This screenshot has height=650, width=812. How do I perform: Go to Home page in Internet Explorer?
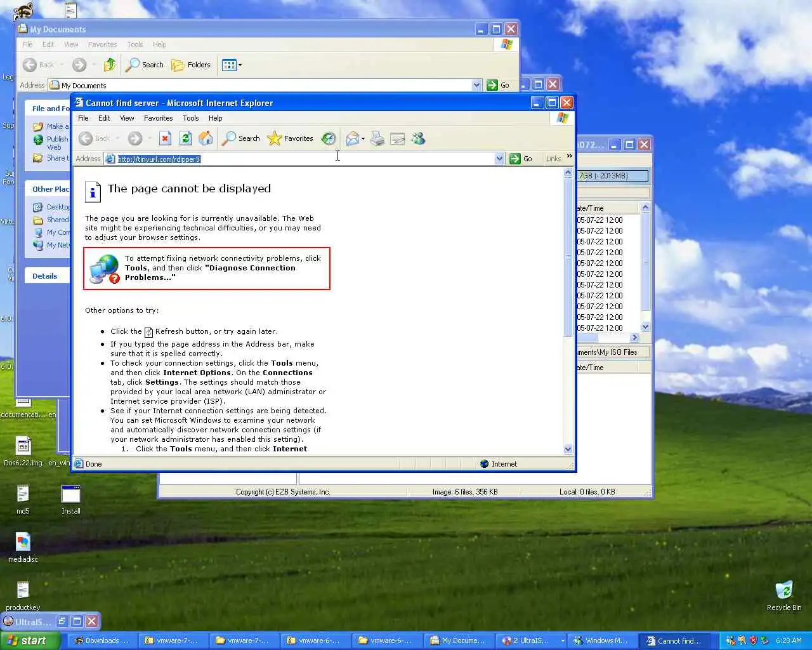[x=206, y=138]
